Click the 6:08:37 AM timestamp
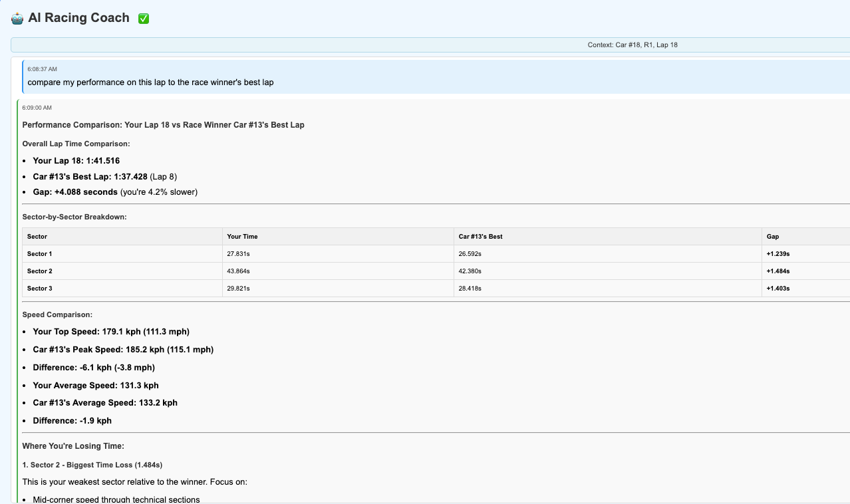Screen dimensions: 850x504 (42, 69)
